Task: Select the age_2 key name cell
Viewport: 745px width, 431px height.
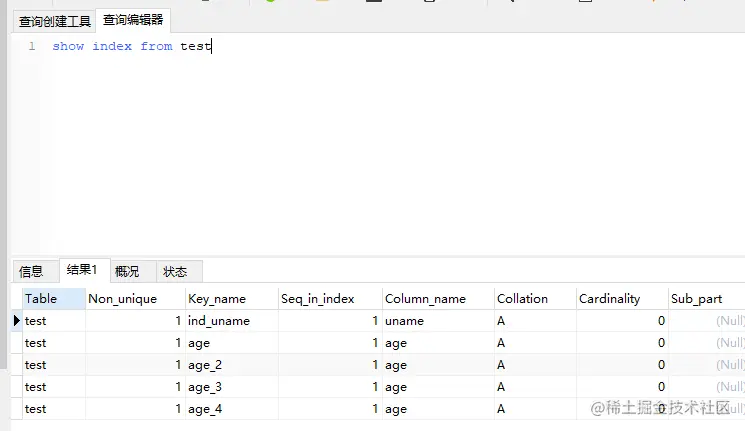Action: (232, 365)
